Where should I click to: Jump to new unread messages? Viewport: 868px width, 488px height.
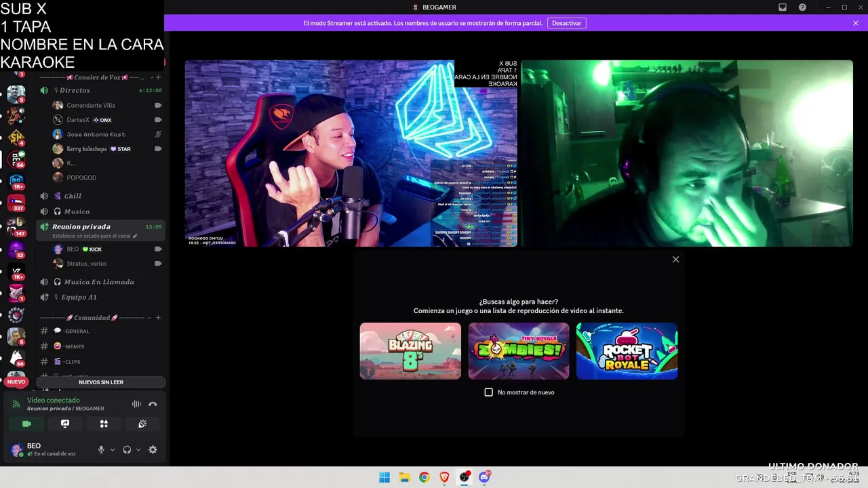[100, 382]
